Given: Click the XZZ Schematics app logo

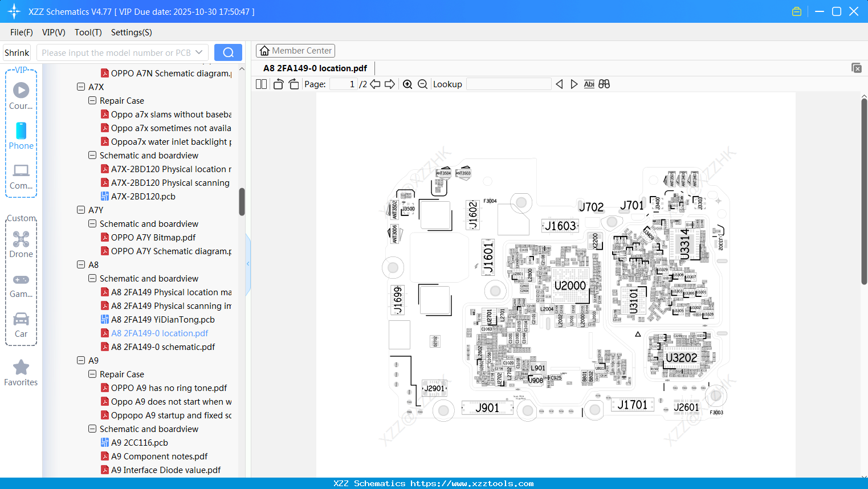Looking at the screenshot, I should [x=14, y=11].
